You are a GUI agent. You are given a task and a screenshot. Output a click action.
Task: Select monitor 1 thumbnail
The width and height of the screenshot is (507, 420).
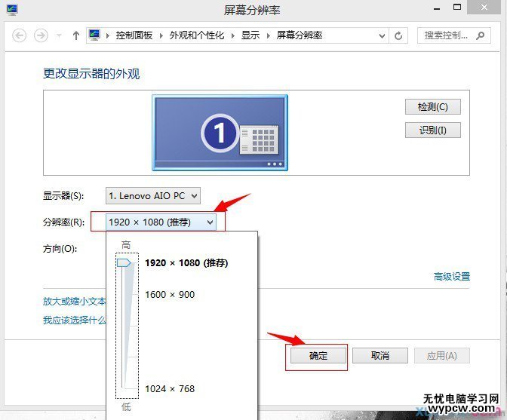point(220,133)
